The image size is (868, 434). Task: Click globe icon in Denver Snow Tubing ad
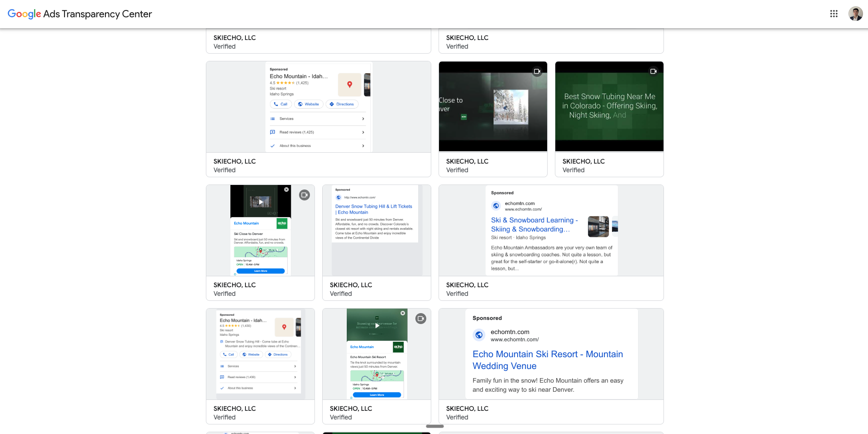339,197
